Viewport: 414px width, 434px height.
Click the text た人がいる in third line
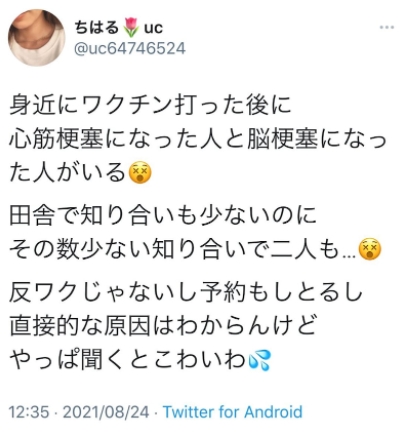68,173
